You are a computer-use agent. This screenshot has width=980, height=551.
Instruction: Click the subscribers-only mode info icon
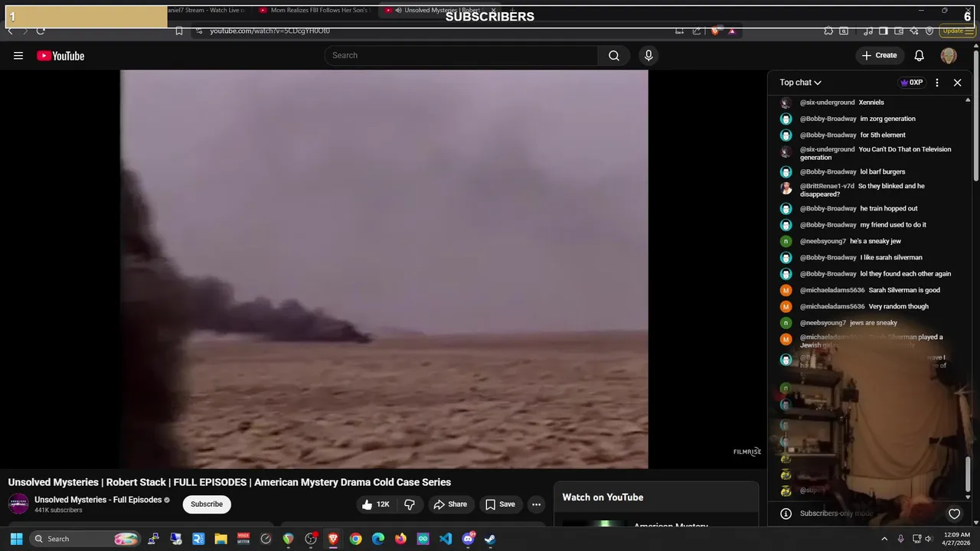pos(786,514)
